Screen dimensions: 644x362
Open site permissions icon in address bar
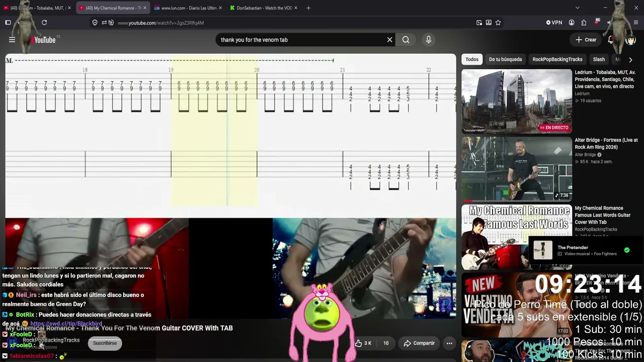(104, 23)
